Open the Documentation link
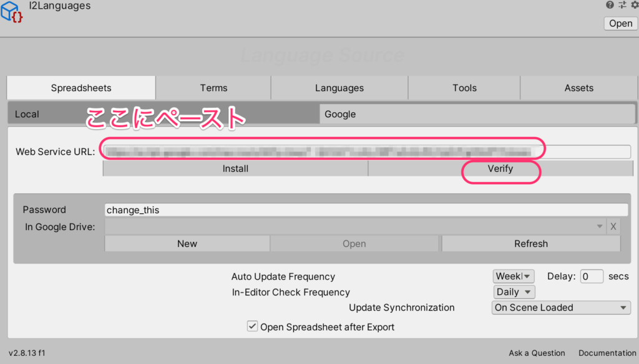 [607, 353]
